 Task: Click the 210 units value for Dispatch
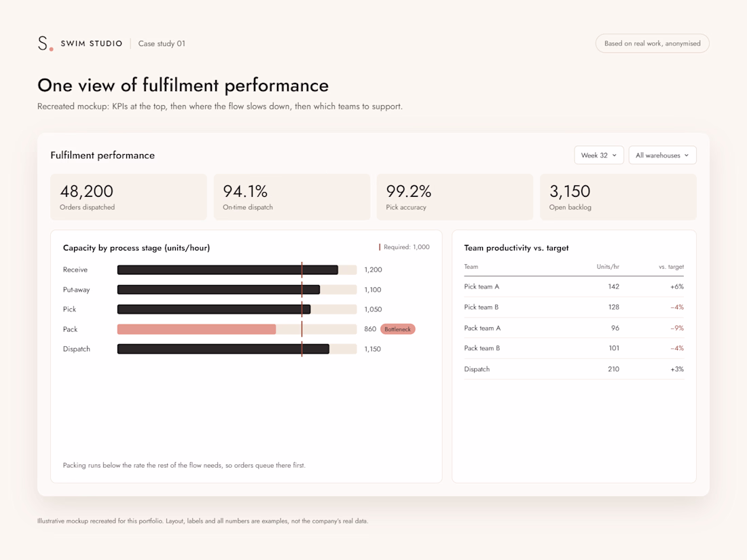(614, 369)
